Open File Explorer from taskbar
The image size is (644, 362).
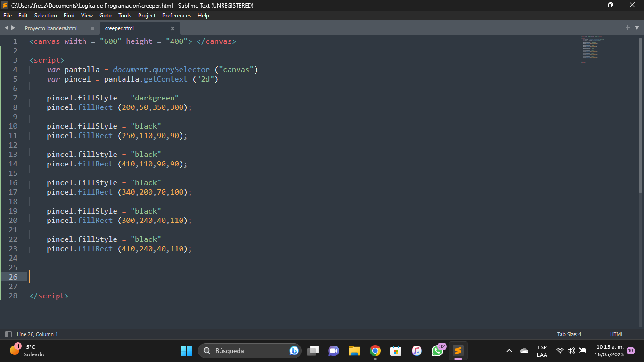(x=355, y=351)
